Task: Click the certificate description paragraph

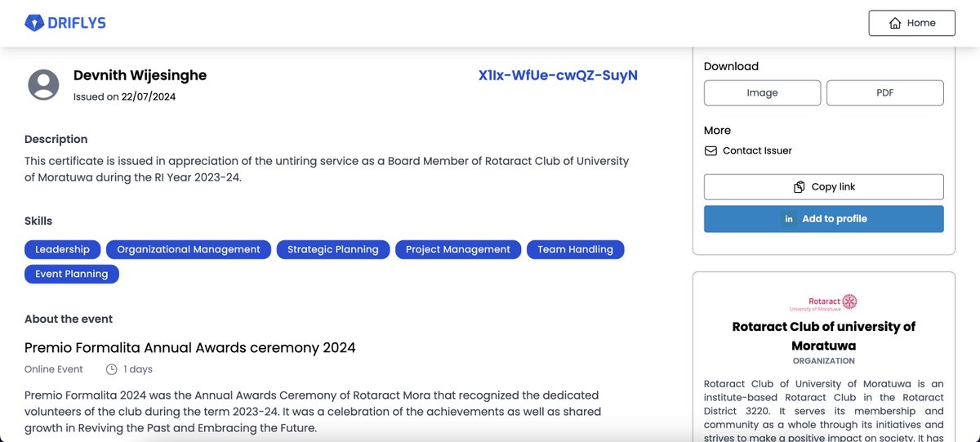Action: 327,169
